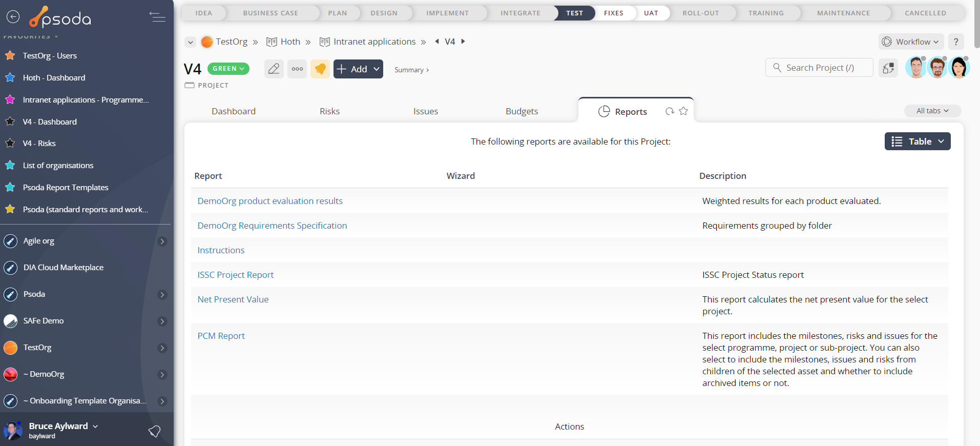
Task: Open the ISSC Project Report link
Action: (x=236, y=275)
